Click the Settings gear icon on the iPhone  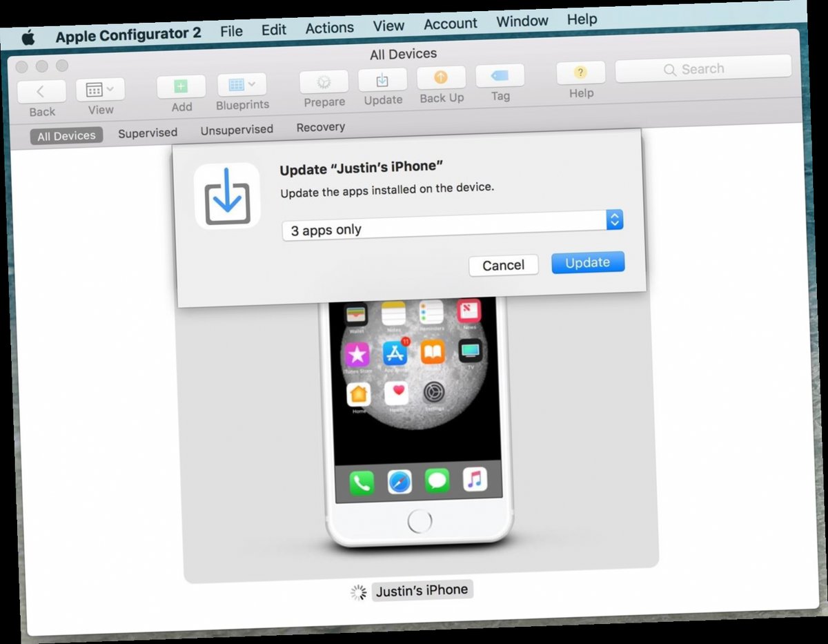pyautogui.click(x=434, y=392)
